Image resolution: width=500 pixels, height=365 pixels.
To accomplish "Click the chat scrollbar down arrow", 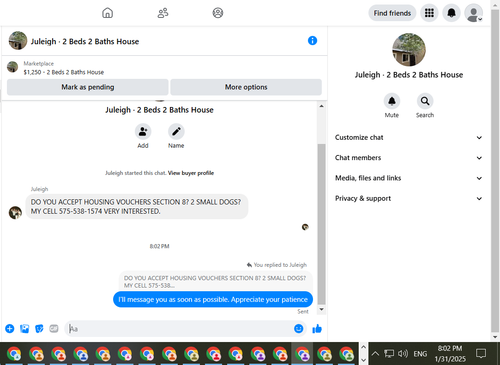I will 321,309.
